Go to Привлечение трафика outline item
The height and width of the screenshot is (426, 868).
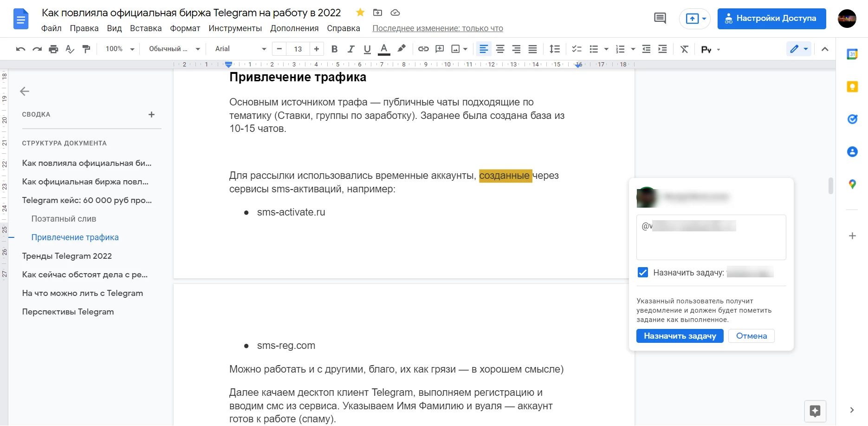75,237
